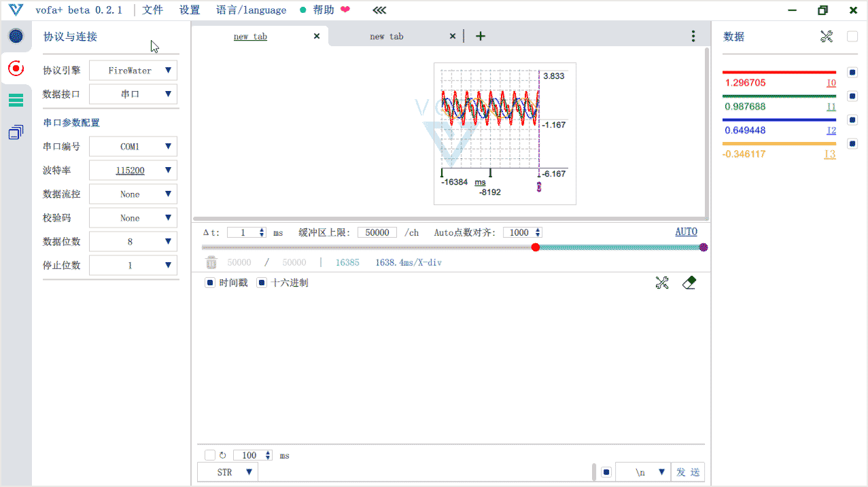
Task: Click the I0 channel name link
Action: [831, 83]
